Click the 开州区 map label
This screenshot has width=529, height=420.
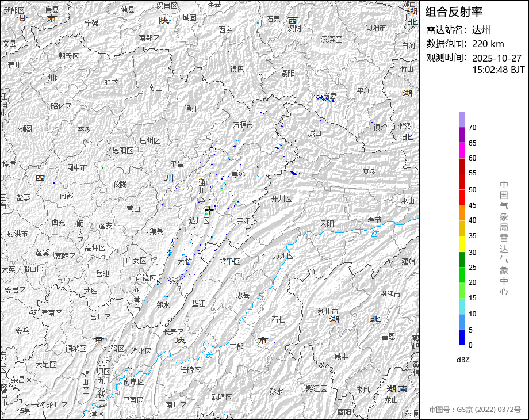[281, 198]
